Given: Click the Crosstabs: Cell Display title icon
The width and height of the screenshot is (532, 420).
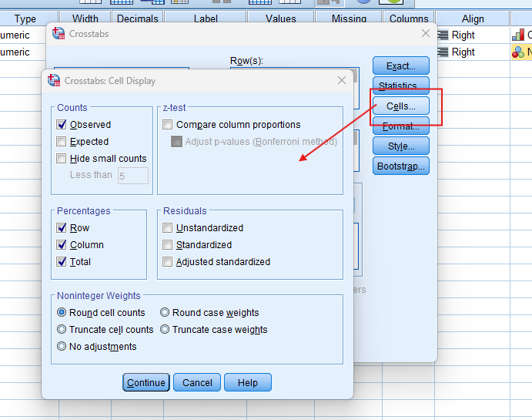Looking at the screenshot, I should pos(54,80).
